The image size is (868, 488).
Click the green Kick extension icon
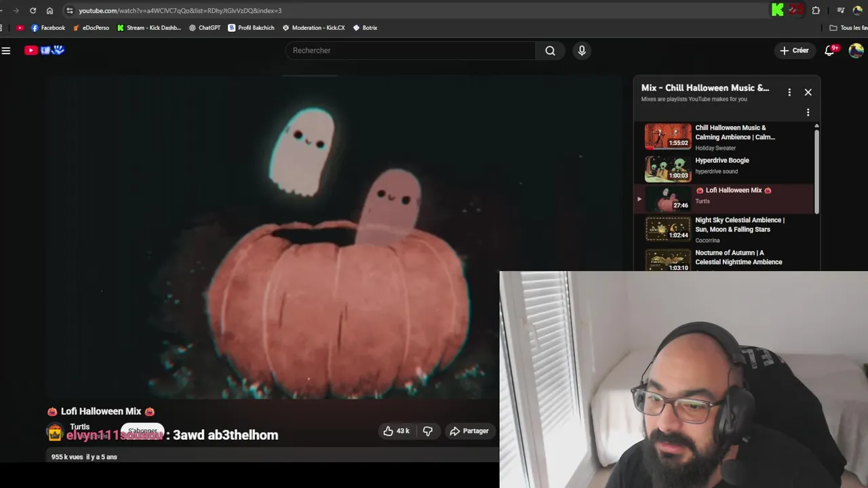[778, 9]
